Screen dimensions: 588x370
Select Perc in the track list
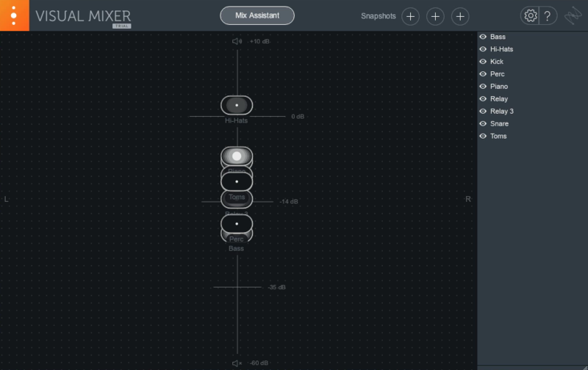pyautogui.click(x=498, y=73)
